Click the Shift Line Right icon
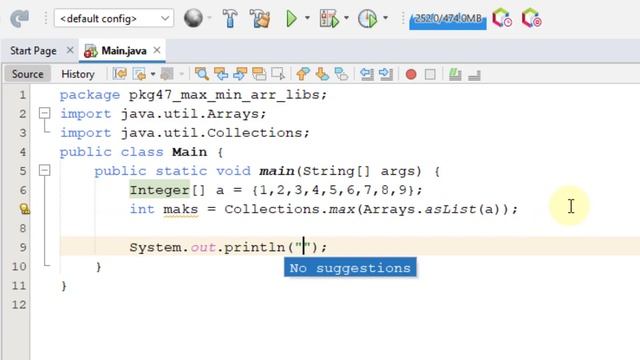The width and height of the screenshot is (640, 360). coord(386,74)
